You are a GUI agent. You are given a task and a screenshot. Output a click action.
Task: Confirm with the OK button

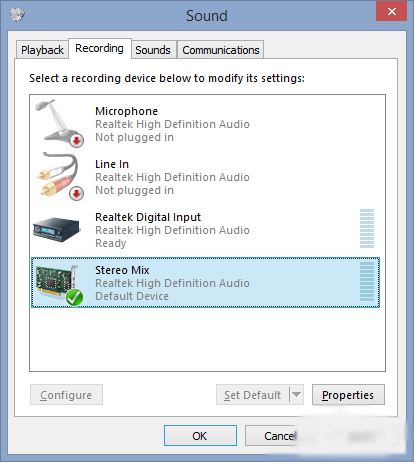200,436
